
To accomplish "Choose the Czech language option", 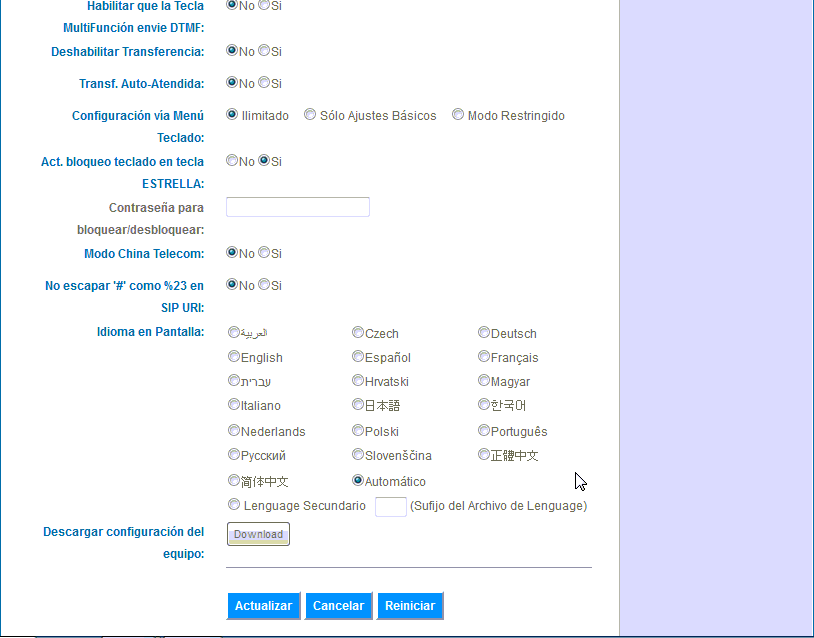I will tap(357, 332).
